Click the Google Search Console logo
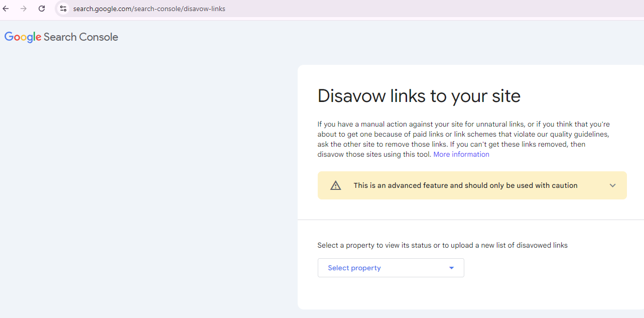 61,37
